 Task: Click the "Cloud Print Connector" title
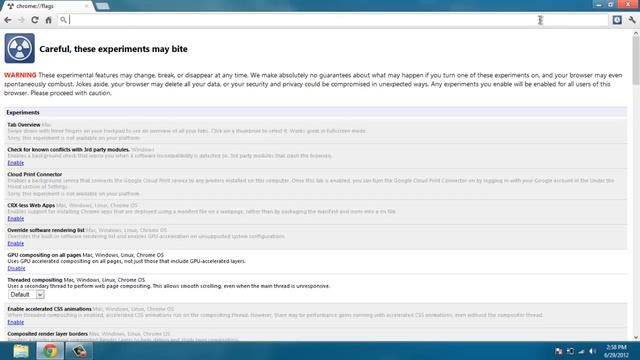click(x=35, y=174)
